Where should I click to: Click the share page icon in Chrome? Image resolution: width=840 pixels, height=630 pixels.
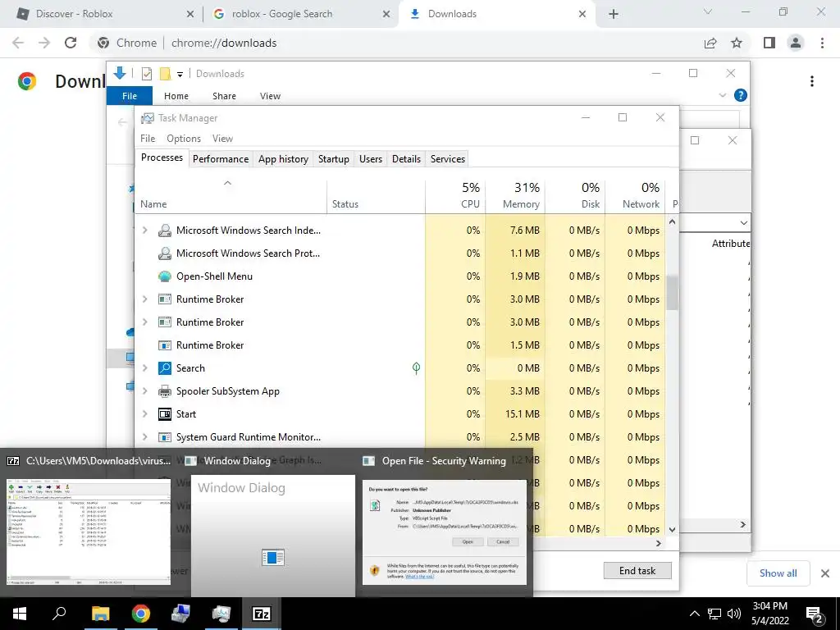[x=710, y=43]
